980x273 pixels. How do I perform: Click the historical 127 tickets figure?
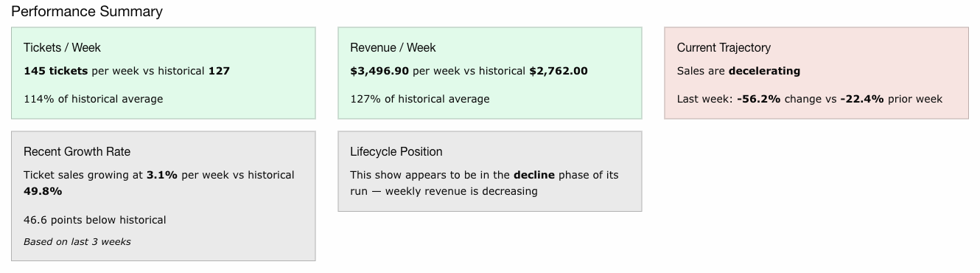pos(219,72)
